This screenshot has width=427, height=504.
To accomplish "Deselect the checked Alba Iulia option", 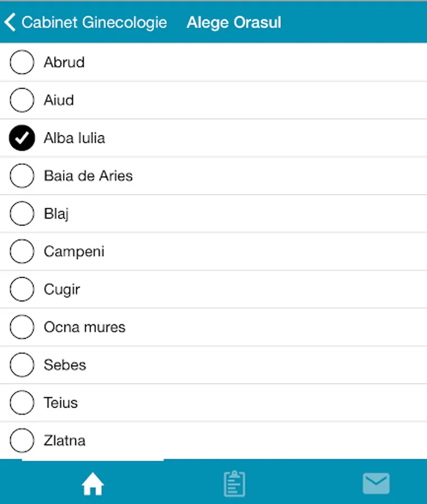I will tap(22, 138).
